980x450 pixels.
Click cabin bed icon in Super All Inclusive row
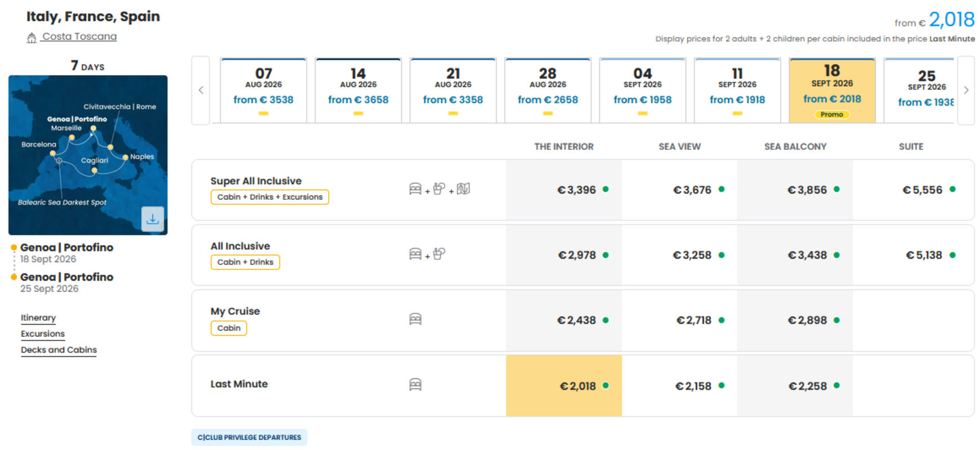(415, 189)
